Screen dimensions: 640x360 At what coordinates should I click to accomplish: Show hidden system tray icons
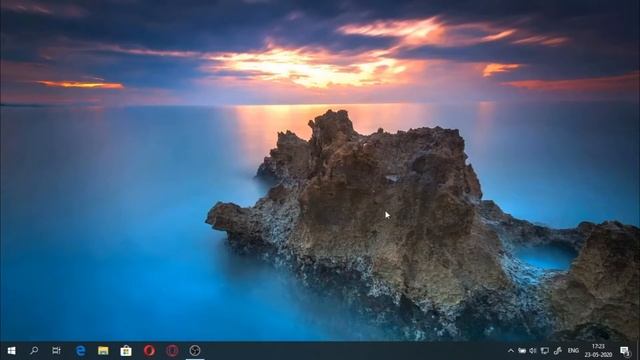(511, 351)
